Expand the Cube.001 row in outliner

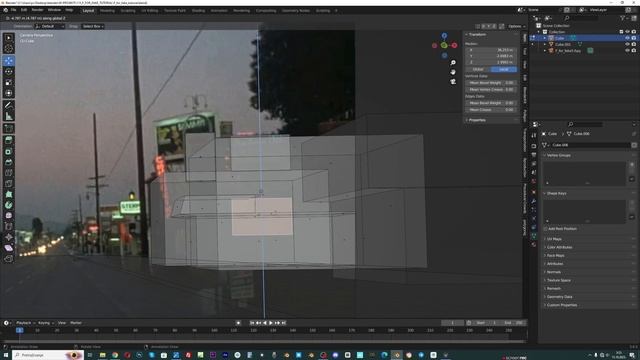[x=544, y=44]
